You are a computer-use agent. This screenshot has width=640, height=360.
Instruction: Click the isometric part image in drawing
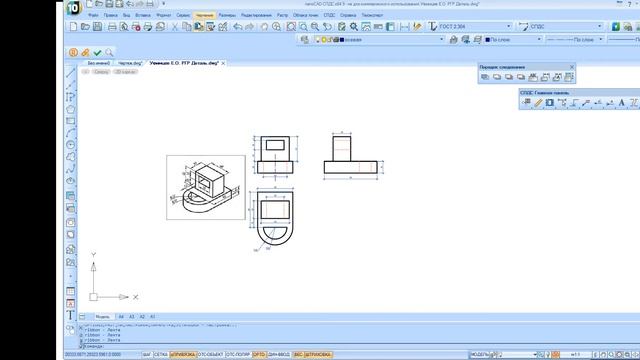coord(206,187)
